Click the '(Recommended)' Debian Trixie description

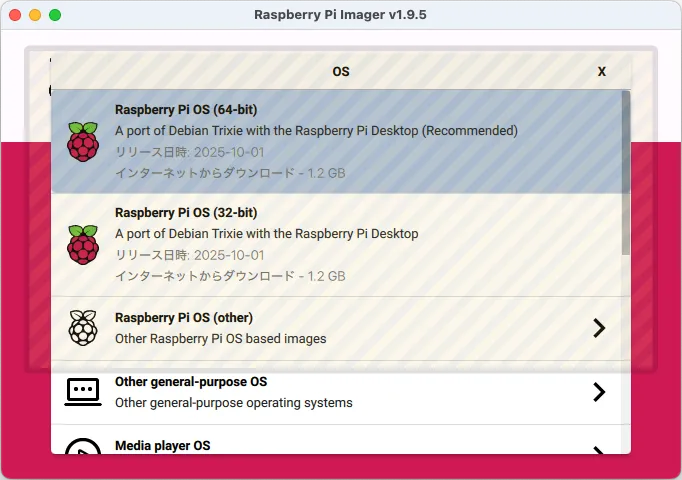[x=316, y=131]
